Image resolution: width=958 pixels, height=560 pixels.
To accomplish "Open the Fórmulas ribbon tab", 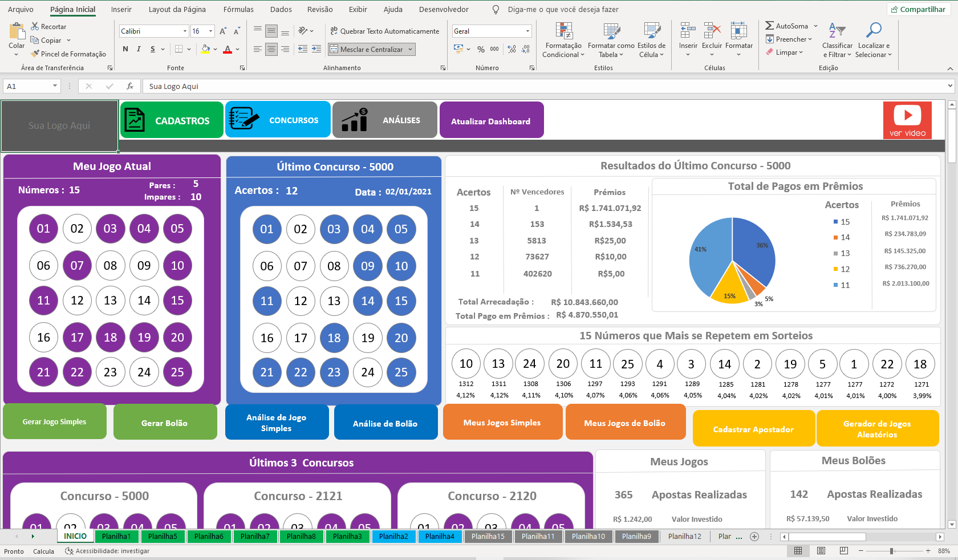I will [238, 9].
